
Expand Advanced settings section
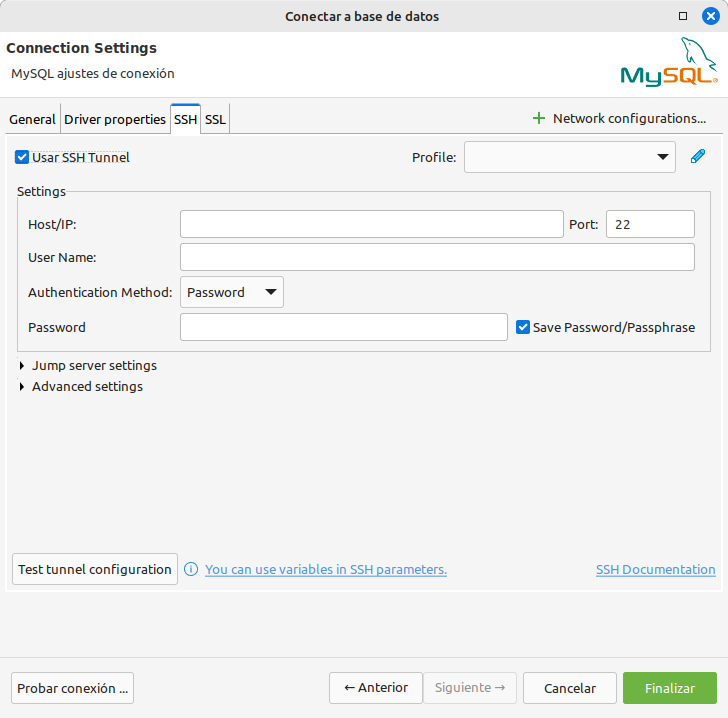pyautogui.click(x=22, y=387)
